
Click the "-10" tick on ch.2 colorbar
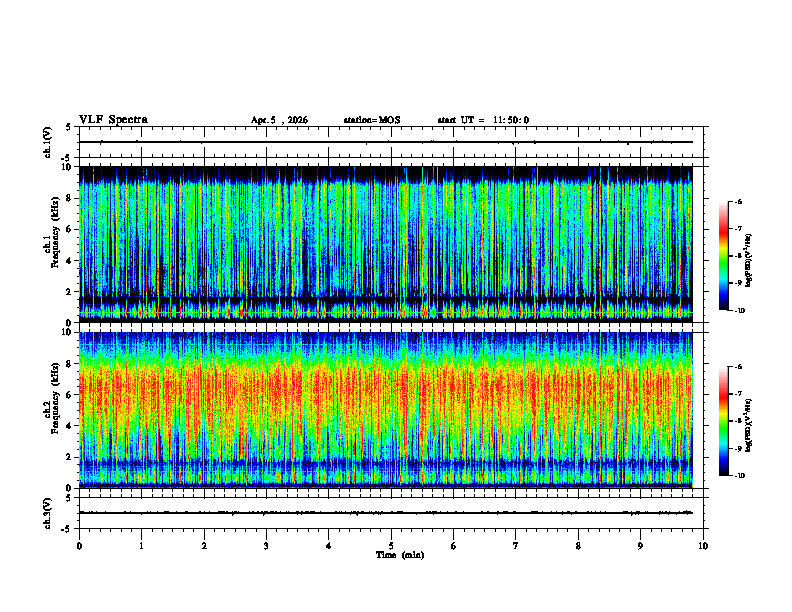coord(740,476)
